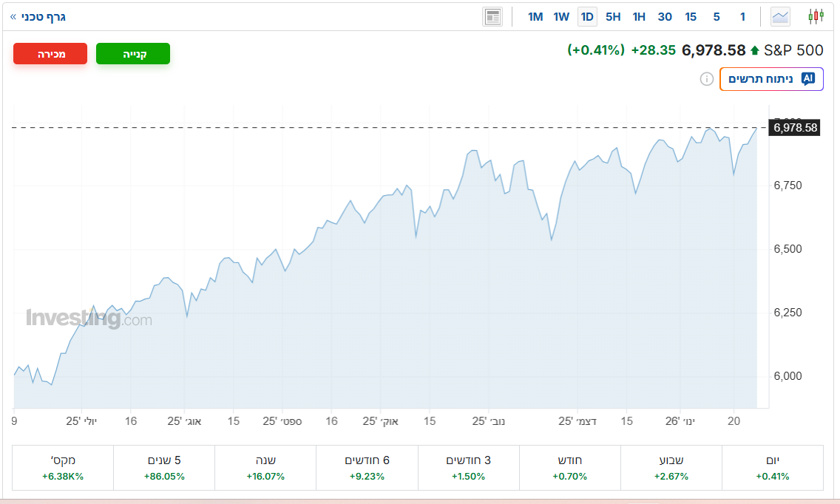Choose the 15-minute interval
The width and height of the screenshot is (840, 504).
coord(691,16)
